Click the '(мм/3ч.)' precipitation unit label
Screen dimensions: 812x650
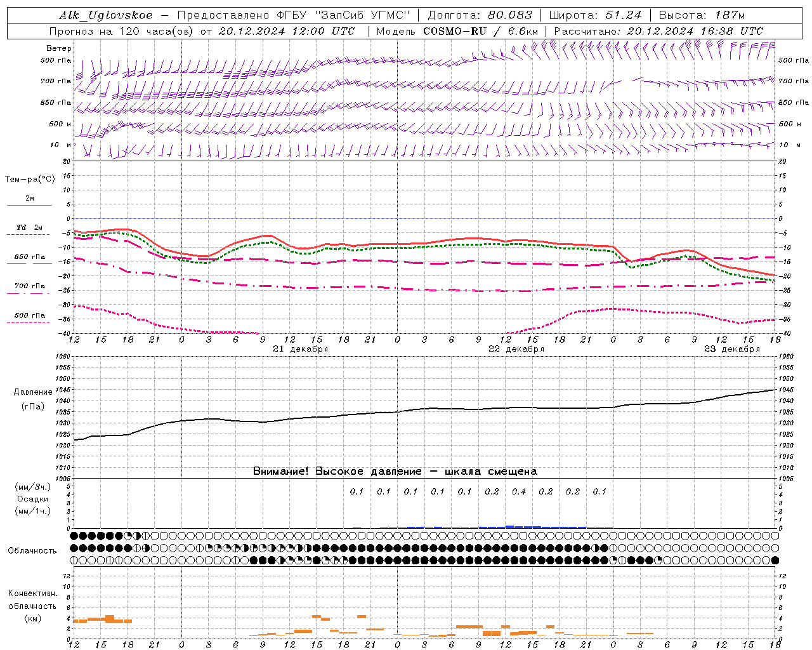(x=33, y=487)
